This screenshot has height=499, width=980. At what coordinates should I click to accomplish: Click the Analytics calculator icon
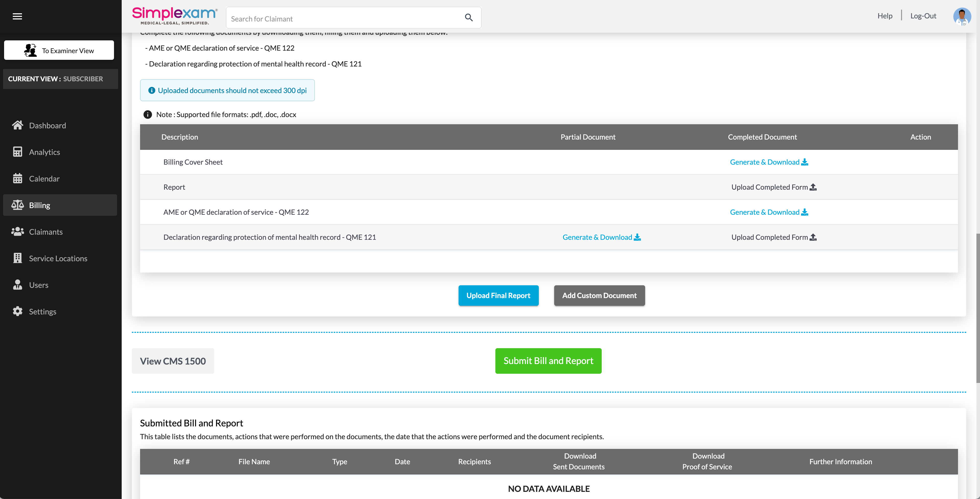tap(17, 152)
